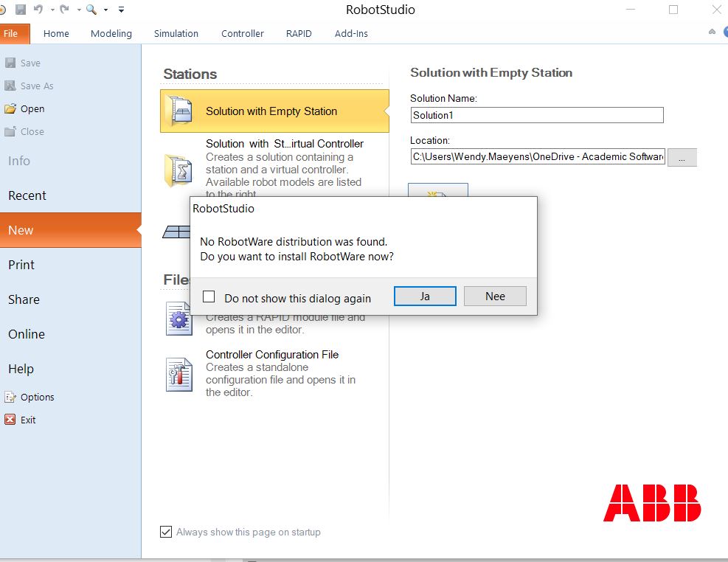
Task: Select the RAPID ribbon tab
Action: point(299,34)
